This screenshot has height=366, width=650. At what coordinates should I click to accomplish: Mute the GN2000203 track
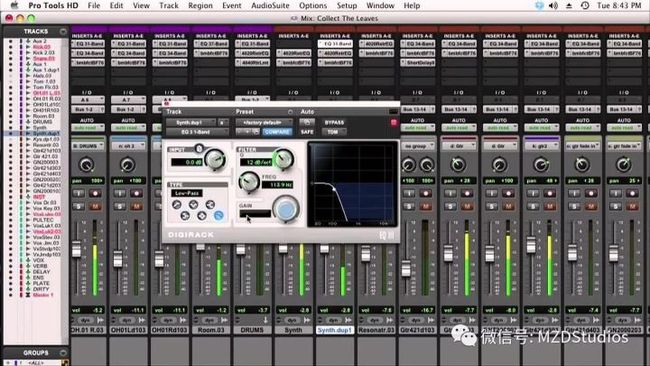pyautogui.click(x=632, y=206)
